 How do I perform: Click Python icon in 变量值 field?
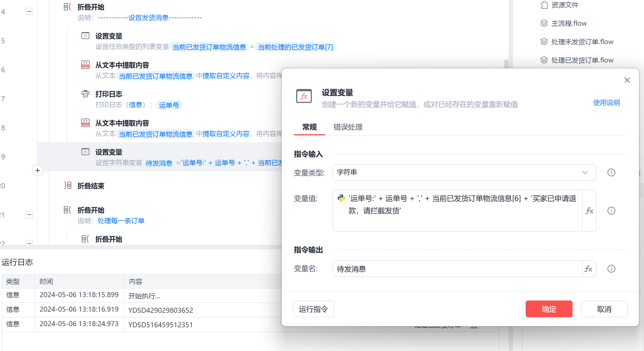[x=341, y=198]
